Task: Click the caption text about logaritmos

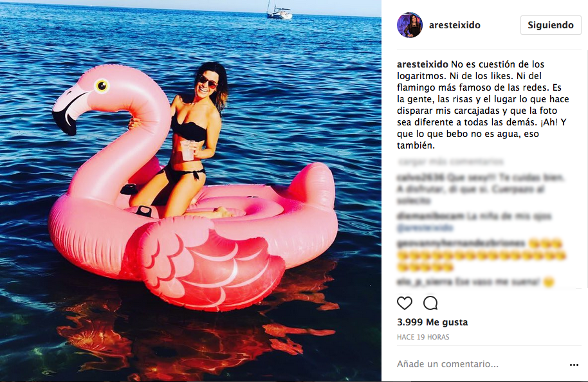Action: pos(482,105)
